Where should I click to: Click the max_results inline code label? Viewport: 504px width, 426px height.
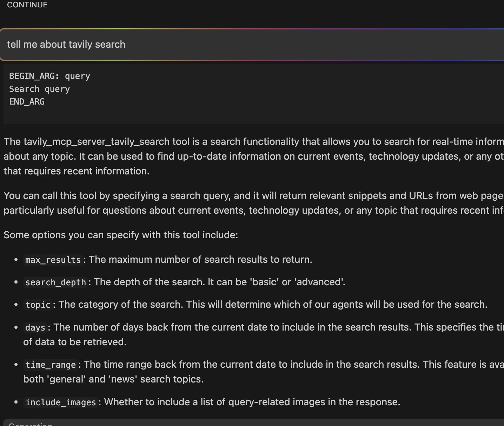[53, 260]
